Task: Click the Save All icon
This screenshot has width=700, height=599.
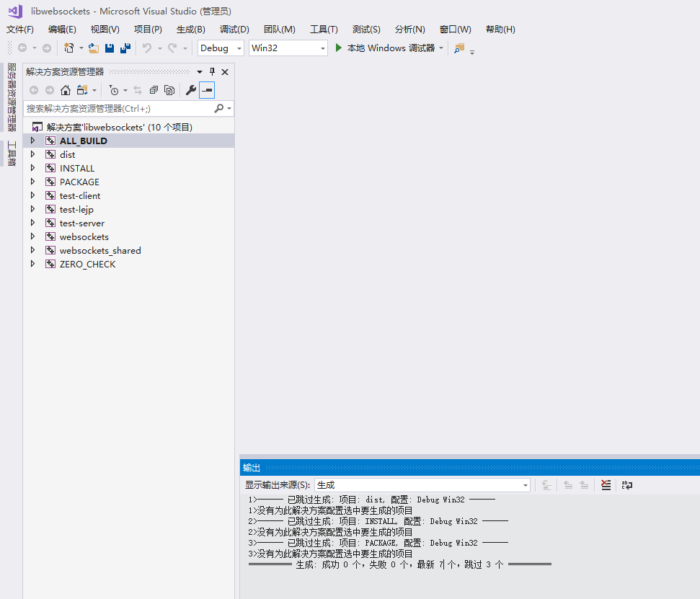Action: [x=125, y=48]
